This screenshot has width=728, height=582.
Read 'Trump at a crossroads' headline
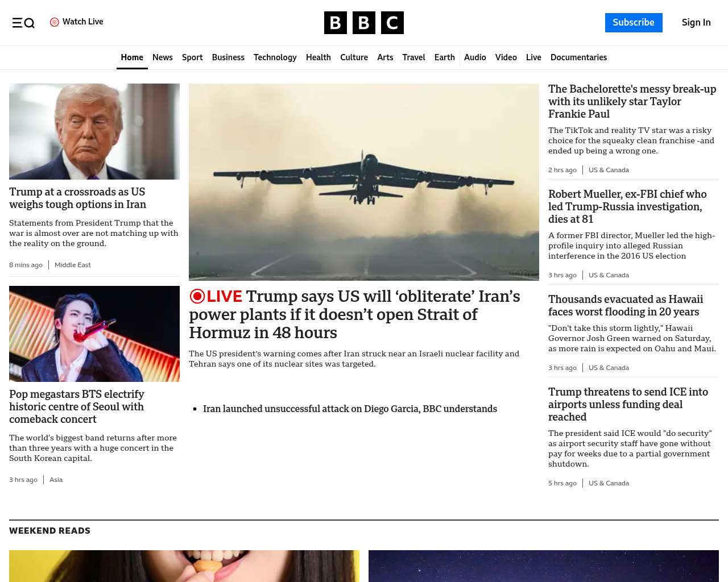77,198
